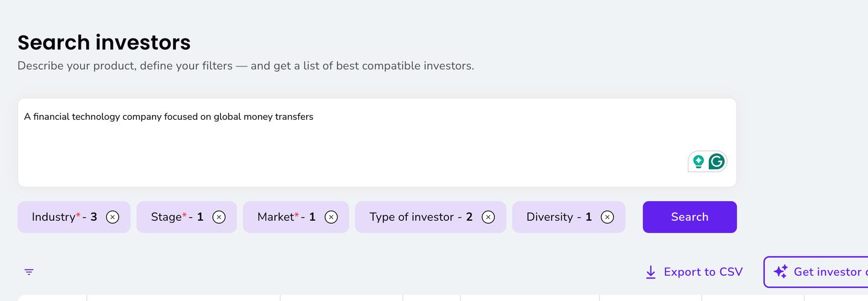
Task: Open the Diversity filter dropdown
Action: [558, 217]
